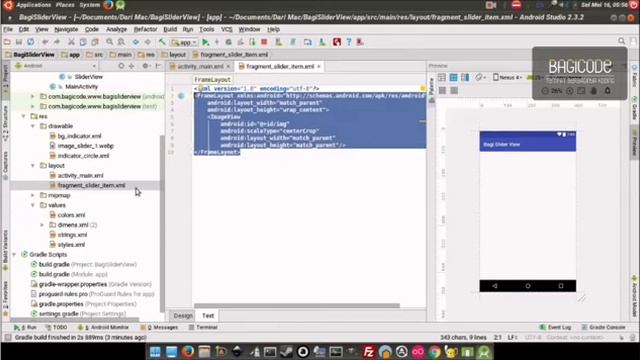Close the fragment_slider_item.xml editor tab

(x=319, y=67)
